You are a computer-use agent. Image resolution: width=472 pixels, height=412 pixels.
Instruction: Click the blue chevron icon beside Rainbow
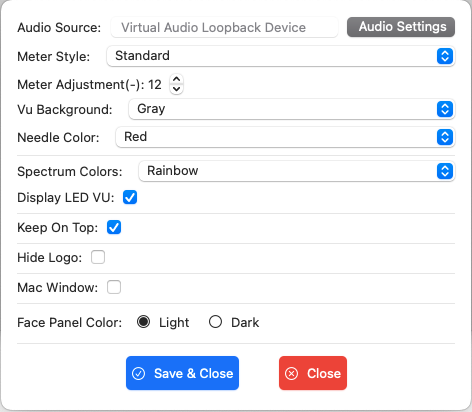445,171
